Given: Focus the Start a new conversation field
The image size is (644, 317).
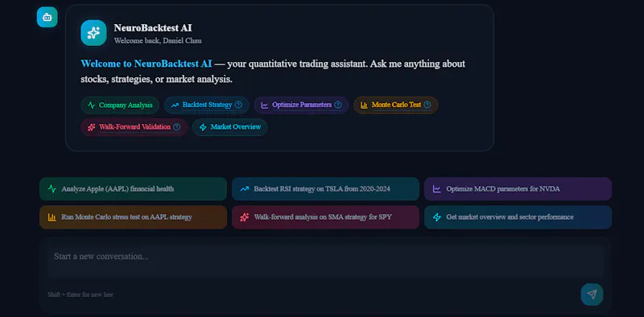Looking at the screenshot, I should [325, 261].
